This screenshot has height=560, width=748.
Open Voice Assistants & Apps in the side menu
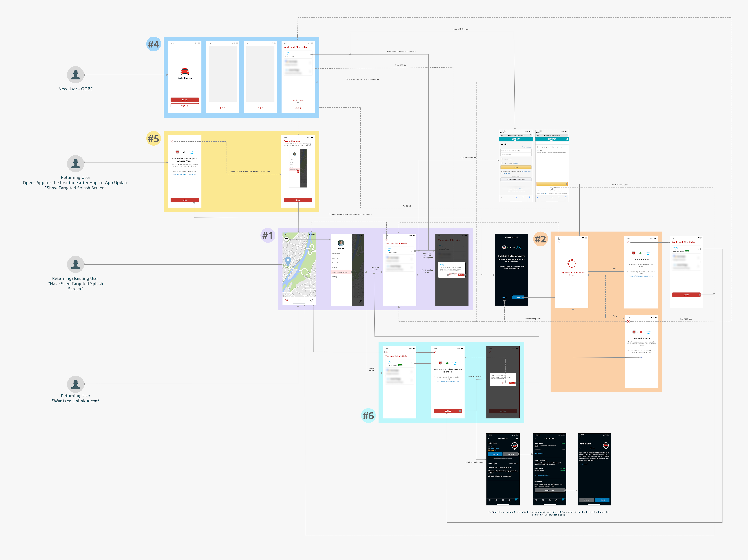[340, 272]
